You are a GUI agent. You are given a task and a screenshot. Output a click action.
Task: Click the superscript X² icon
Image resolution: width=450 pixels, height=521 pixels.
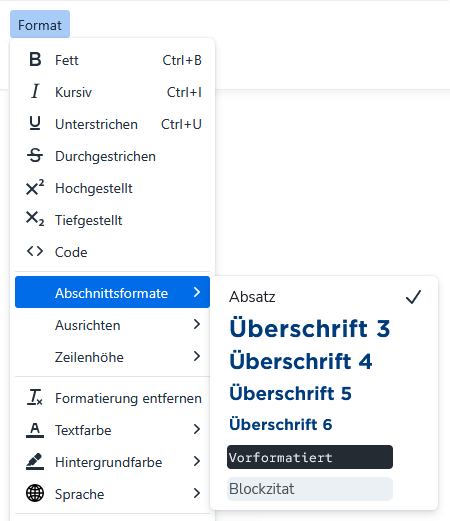click(x=35, y=187)
